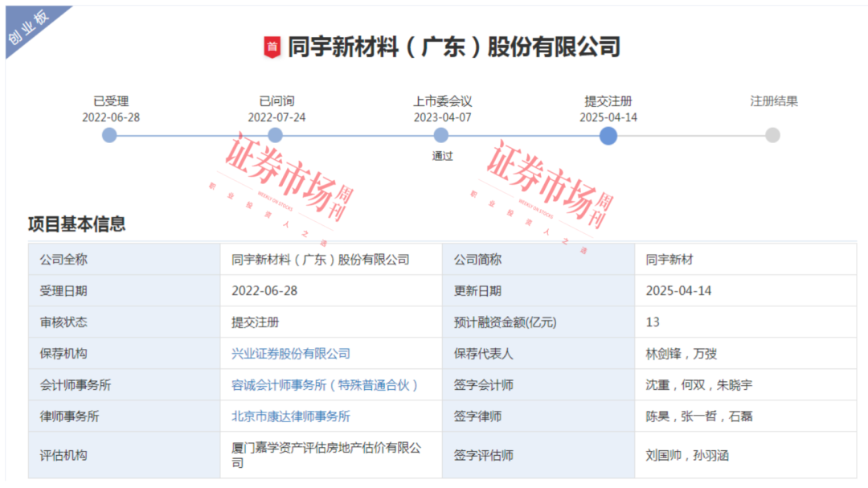Click the 通过 result under the timeline
The width and height of the screenshot is (868, 488).
(442, 156)
